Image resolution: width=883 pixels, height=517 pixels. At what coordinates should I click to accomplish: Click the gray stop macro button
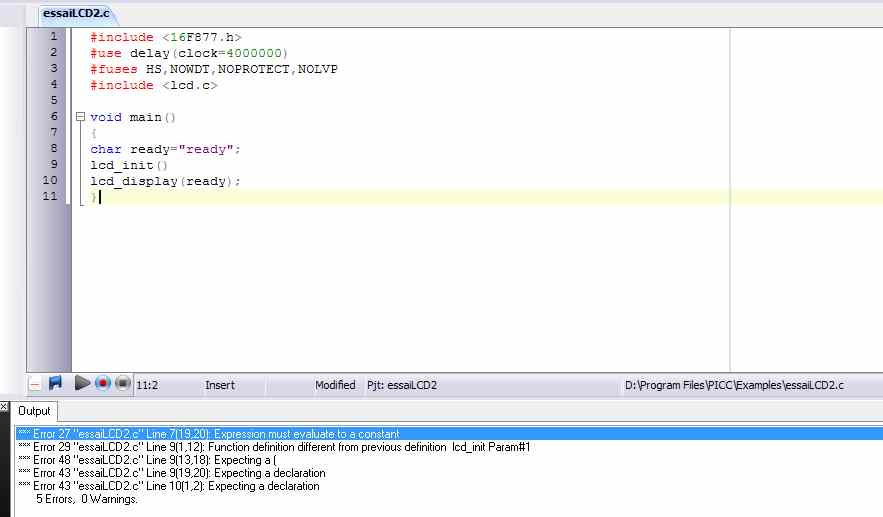(123, 384)
